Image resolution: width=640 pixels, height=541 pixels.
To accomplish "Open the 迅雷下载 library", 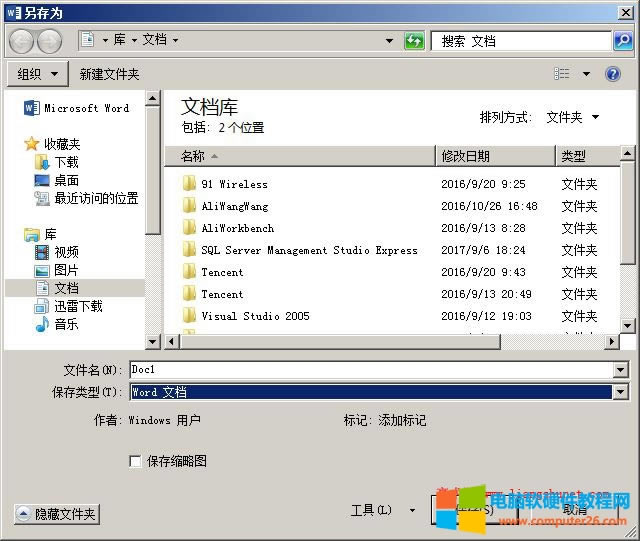I will (x=69, y=306).
